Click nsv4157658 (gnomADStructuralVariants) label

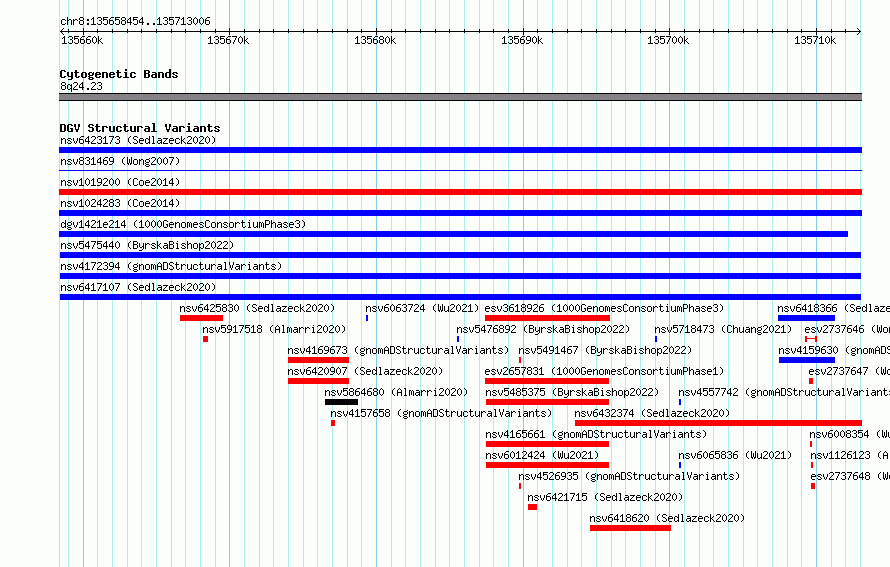tap(441, 413)
